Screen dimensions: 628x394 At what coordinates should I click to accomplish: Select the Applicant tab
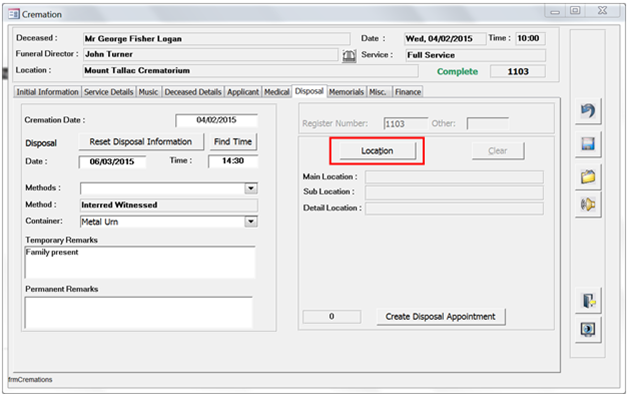click(243, 92)
